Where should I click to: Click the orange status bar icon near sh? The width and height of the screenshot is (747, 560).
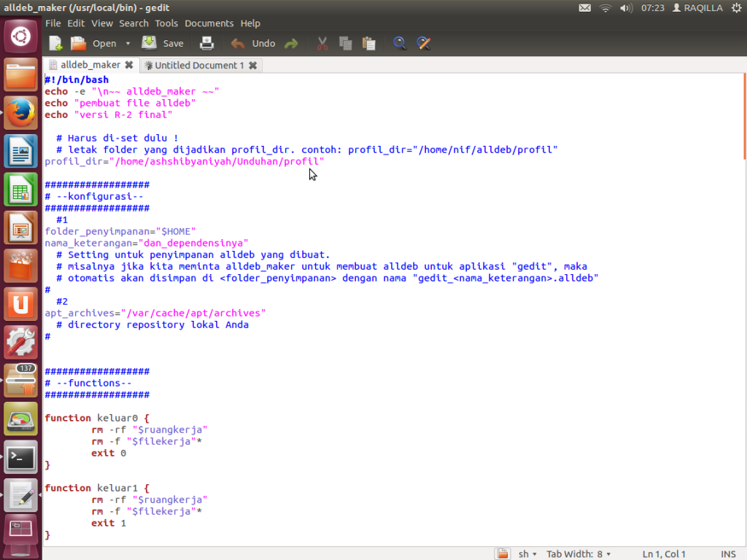coord(502,554)
